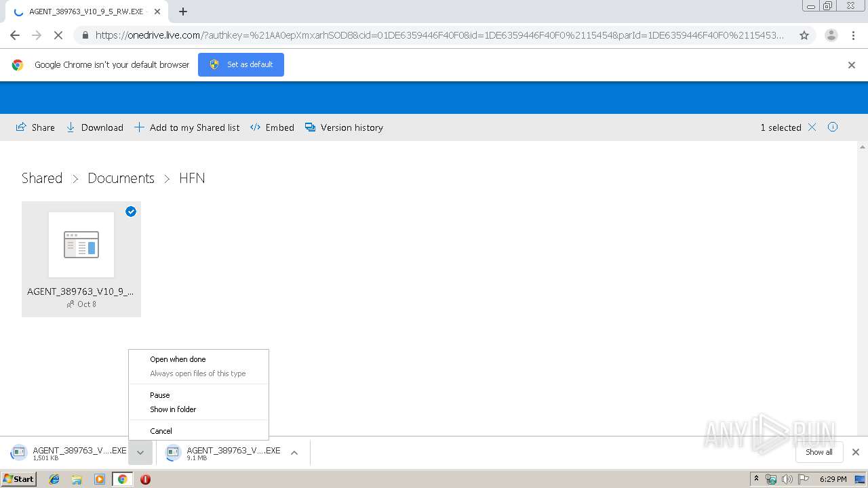Open the HFN breadcrumb folder
Viewport: 868px width, 488px height.
click(192, 178)
